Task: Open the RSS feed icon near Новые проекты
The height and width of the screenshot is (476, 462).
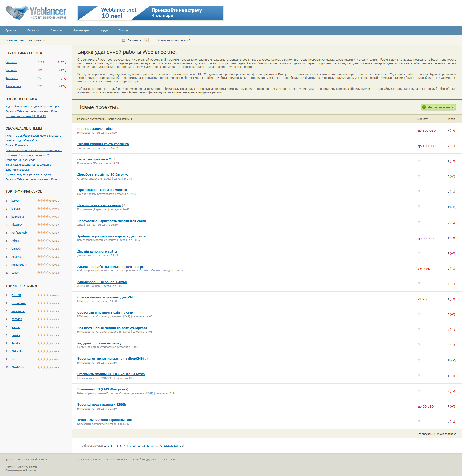Action: [118, 108]
